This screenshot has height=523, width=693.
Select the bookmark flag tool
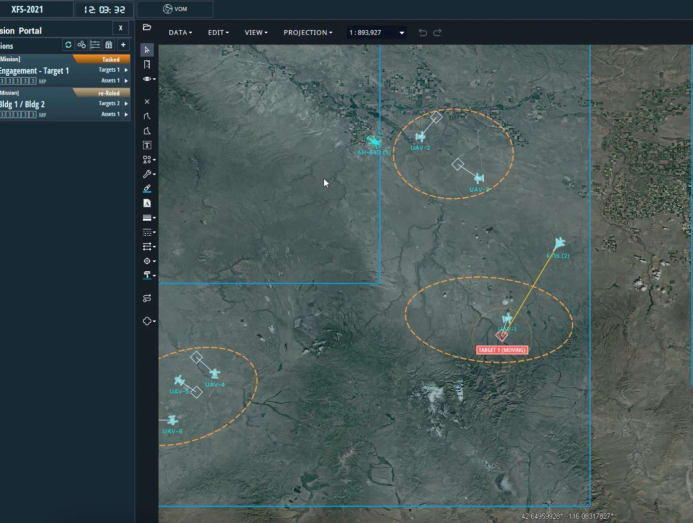pyautogui.click(x=147, y=64)
